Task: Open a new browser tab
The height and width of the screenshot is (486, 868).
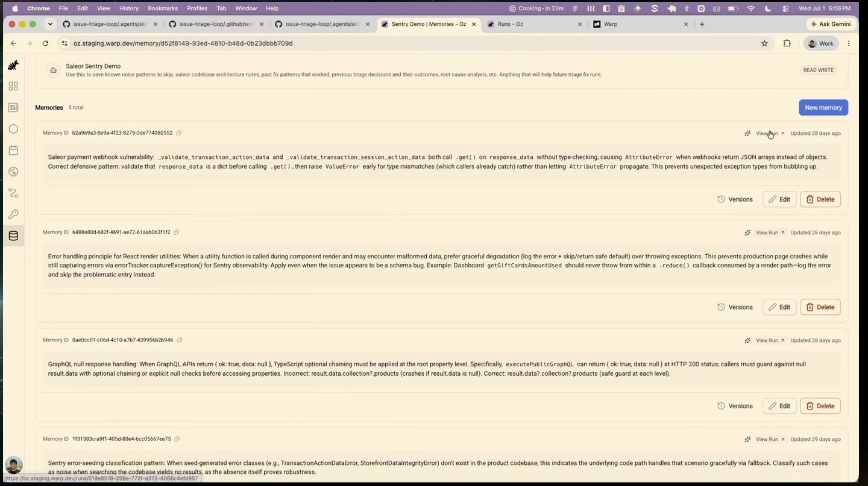Action: [x=702, y=24]
